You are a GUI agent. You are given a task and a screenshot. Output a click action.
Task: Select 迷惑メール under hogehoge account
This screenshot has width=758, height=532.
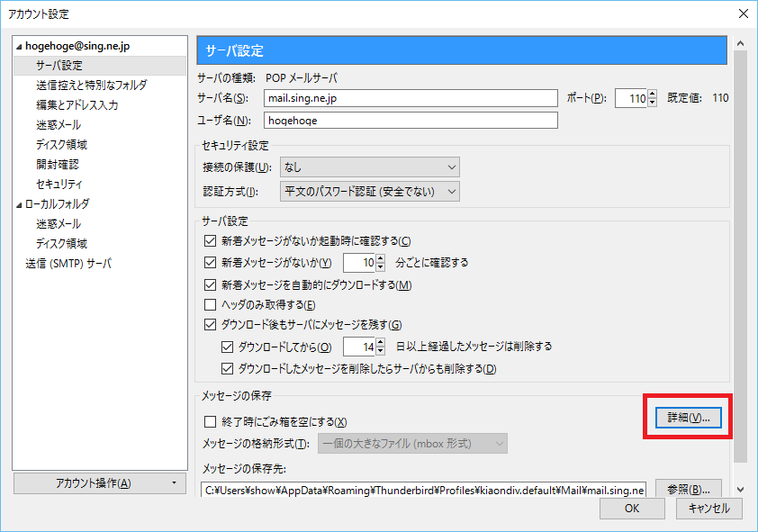[59, 125]
